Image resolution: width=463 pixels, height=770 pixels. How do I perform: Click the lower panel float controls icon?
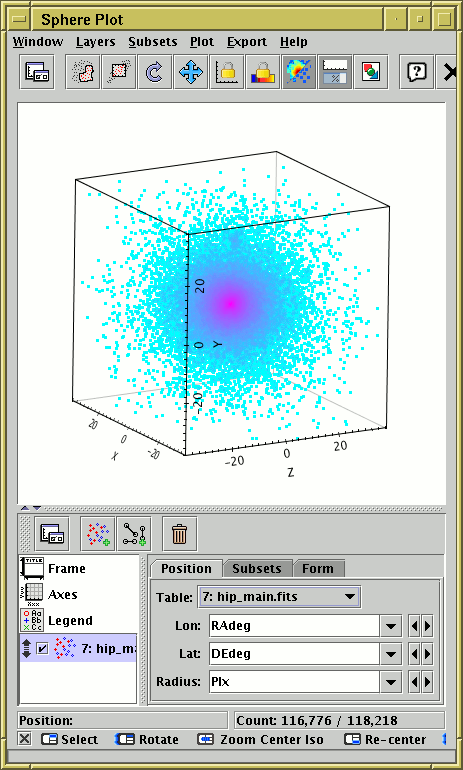(52, 533)
